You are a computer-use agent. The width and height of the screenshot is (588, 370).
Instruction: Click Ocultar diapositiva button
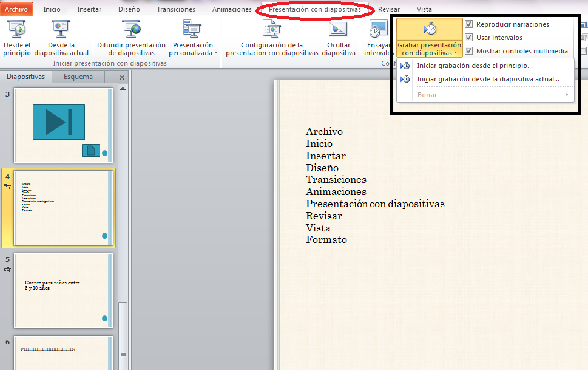(x=338, y=38)
